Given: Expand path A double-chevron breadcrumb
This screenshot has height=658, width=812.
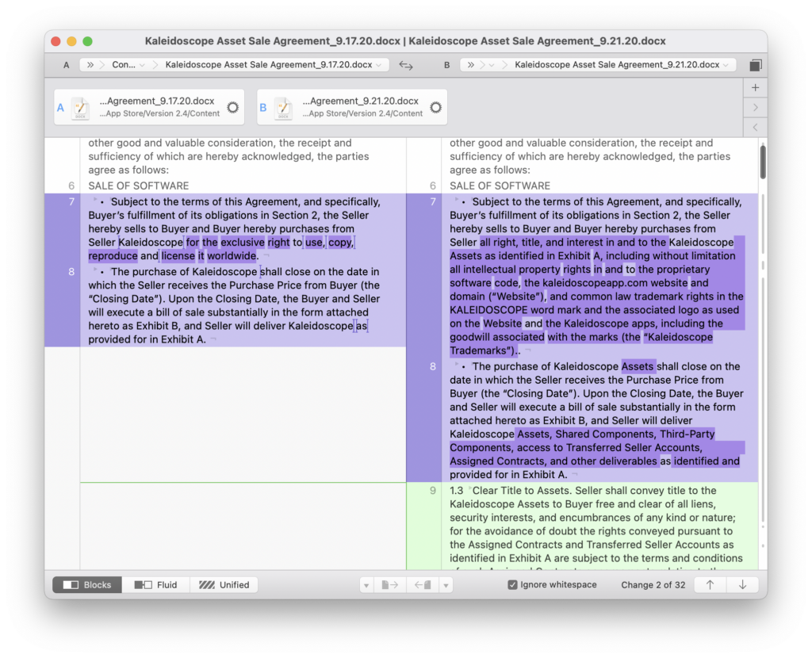Looking at the screenshot, I should [90, 65].
